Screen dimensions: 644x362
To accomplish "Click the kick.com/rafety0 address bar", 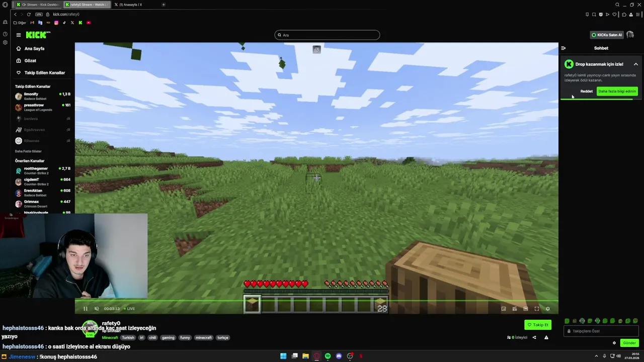I will [x=66, y=14].
